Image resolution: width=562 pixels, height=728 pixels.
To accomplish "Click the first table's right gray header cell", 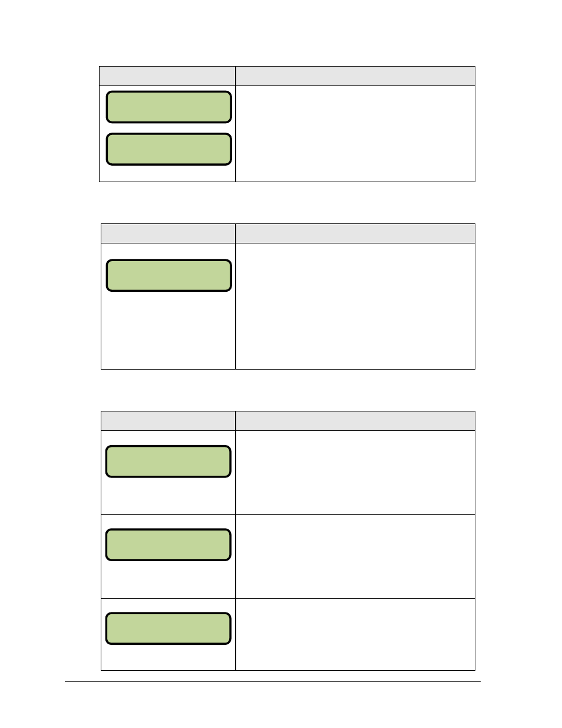I will point(355,76).
